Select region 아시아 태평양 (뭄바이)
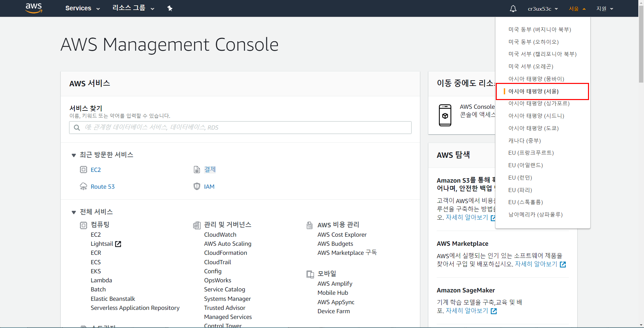Screen dimensions: 644x328 (536, 79)
